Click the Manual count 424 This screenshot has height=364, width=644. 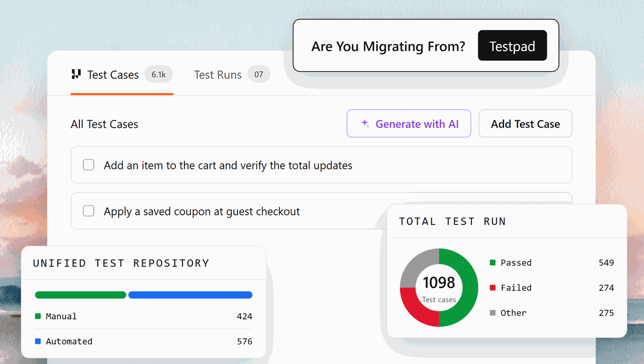(245, 316)
